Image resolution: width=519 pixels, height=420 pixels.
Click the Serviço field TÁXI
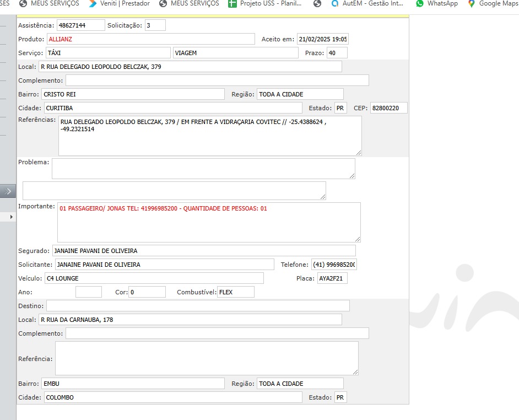pos(108,53)
